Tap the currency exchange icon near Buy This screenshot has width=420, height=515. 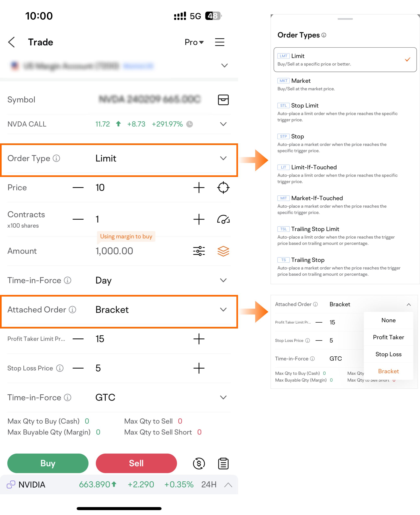click(x=199, y=463)
